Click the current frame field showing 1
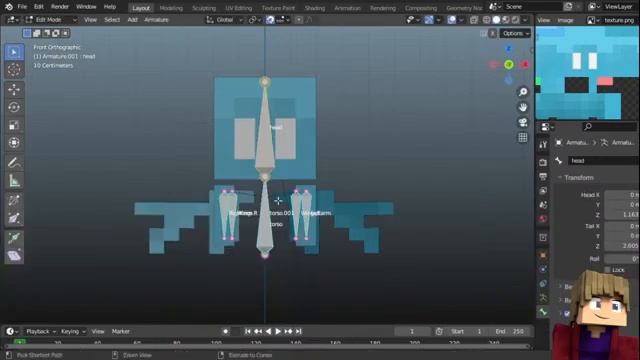This screenshot has width=640, height=360. [x=412, y=331]
